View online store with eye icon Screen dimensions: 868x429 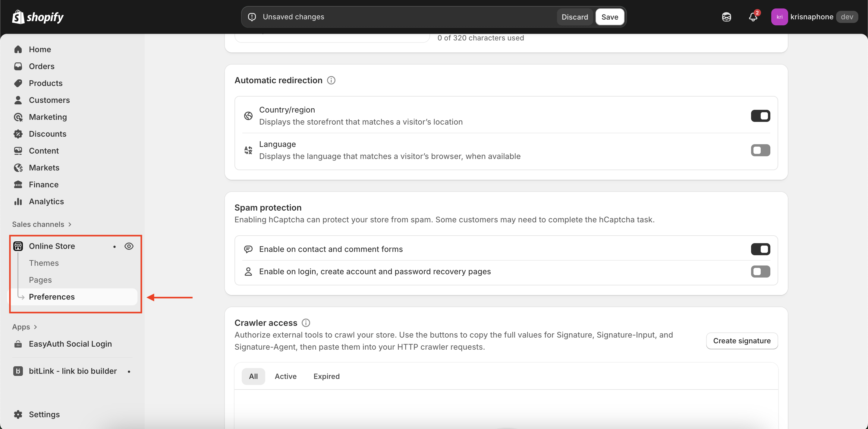pos(129,246)
